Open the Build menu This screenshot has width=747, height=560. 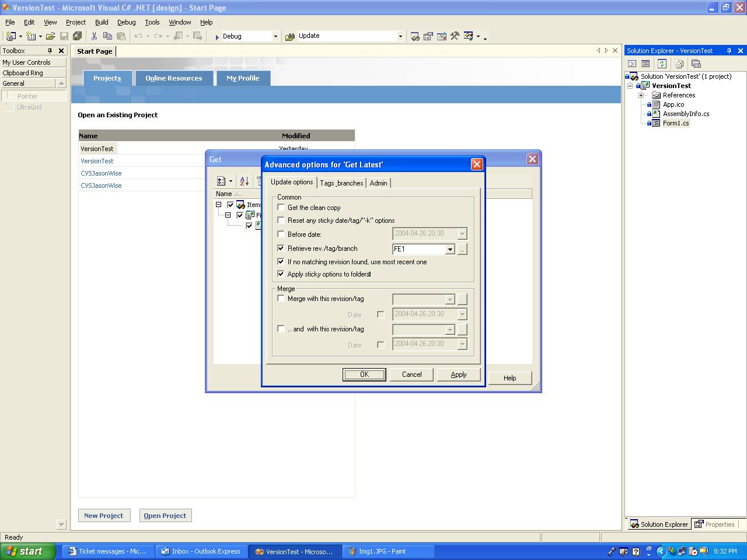tap(102, 22)
